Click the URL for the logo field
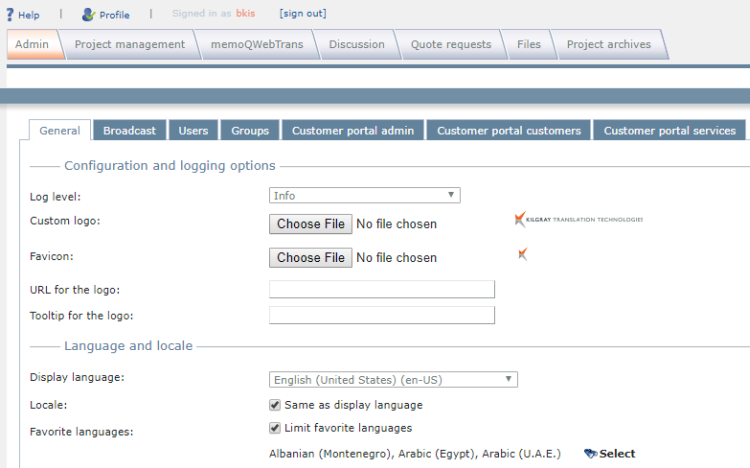The image size is (750, 468). pyautogui.click(x=382, y=290)
